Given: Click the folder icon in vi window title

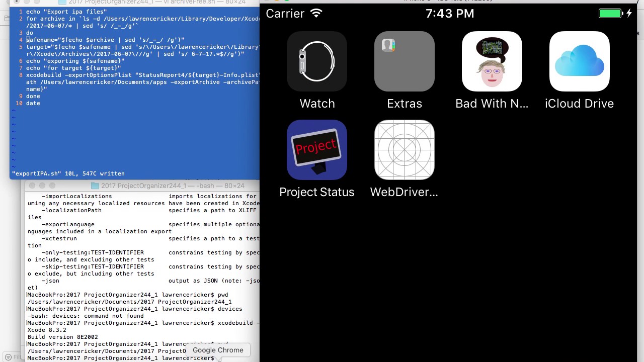Looking at the screenshot, I should point(62,2).
